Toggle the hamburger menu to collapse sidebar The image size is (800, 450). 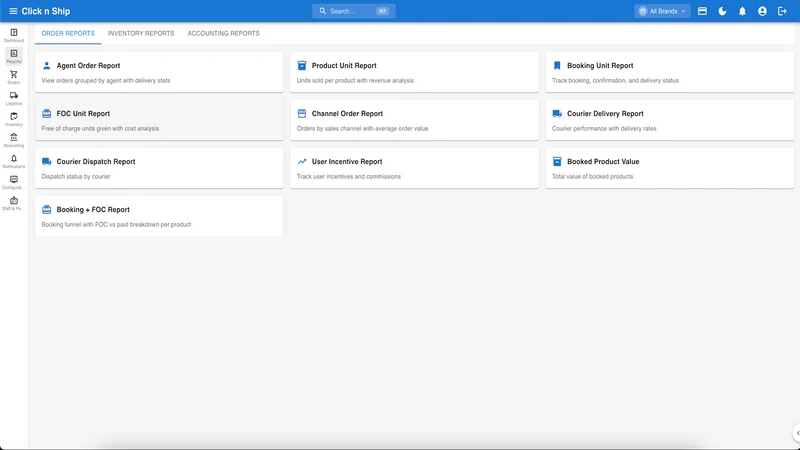point(13,11)
